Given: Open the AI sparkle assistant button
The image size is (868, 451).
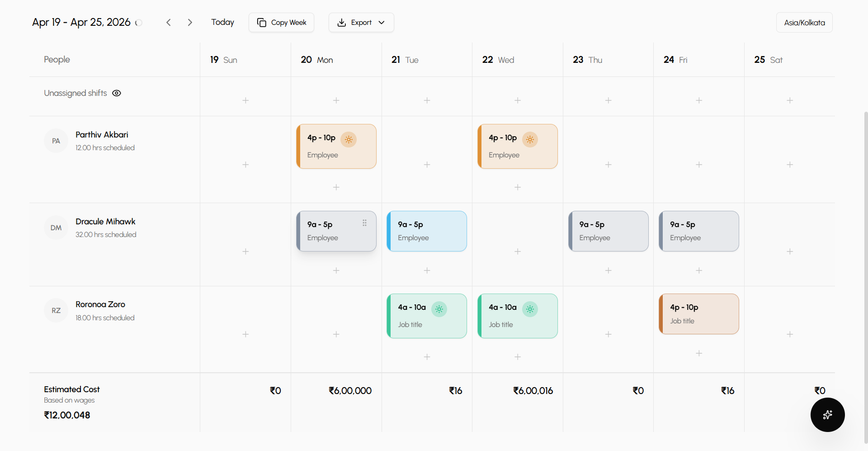Looking at the screenshot, I should (828, 415).
